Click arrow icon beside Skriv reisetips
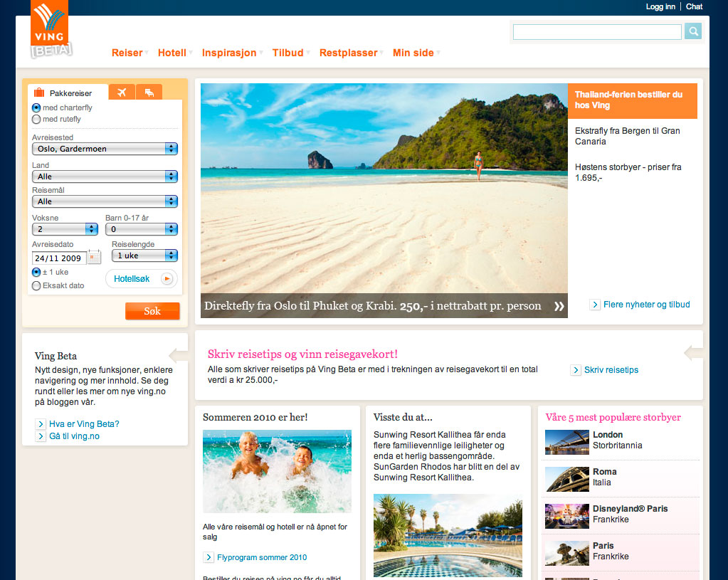Viewport: 728px width, 580px height. [x=576, y=370]
